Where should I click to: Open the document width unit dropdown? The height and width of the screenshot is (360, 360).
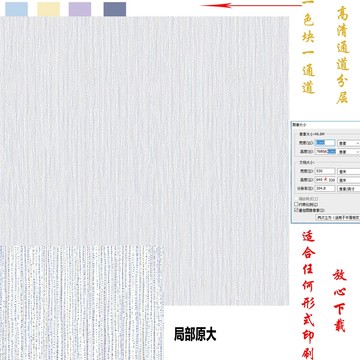[x=349, y=171]
